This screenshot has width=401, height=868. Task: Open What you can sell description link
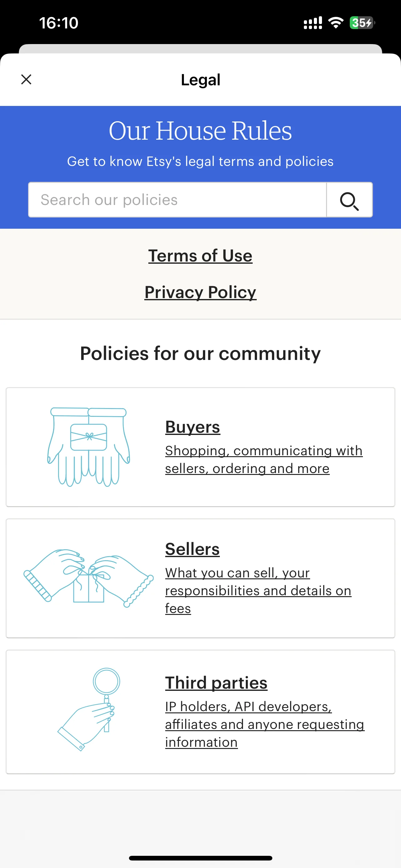click(x=258, y=591)
